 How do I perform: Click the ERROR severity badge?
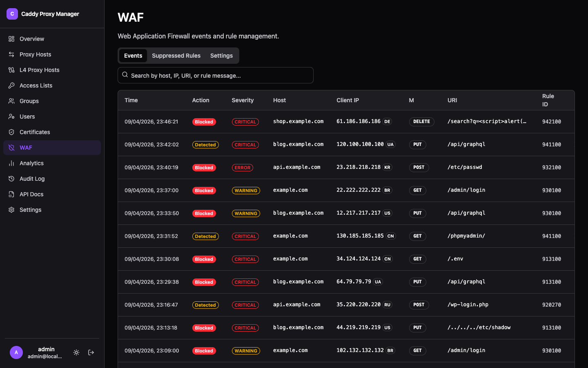point(243,168)
